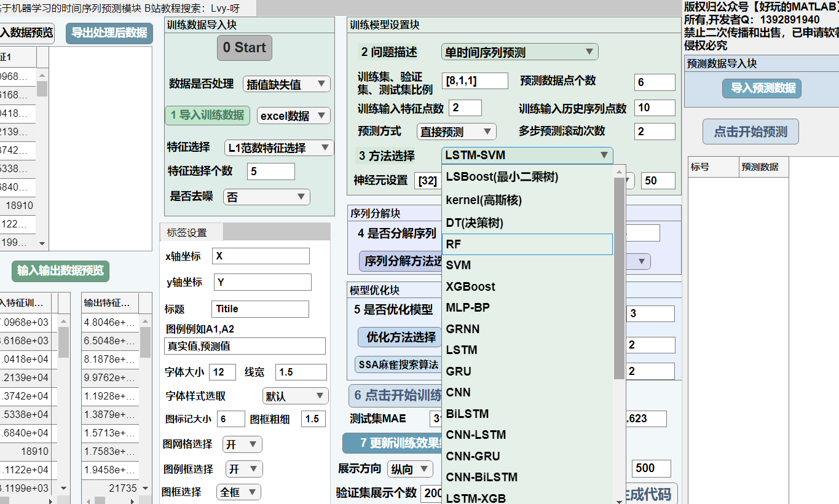Open 输入输出数据预览
The height and width of the screenshot is (504, 839).
pyautogui.click(x=60, y=270)
